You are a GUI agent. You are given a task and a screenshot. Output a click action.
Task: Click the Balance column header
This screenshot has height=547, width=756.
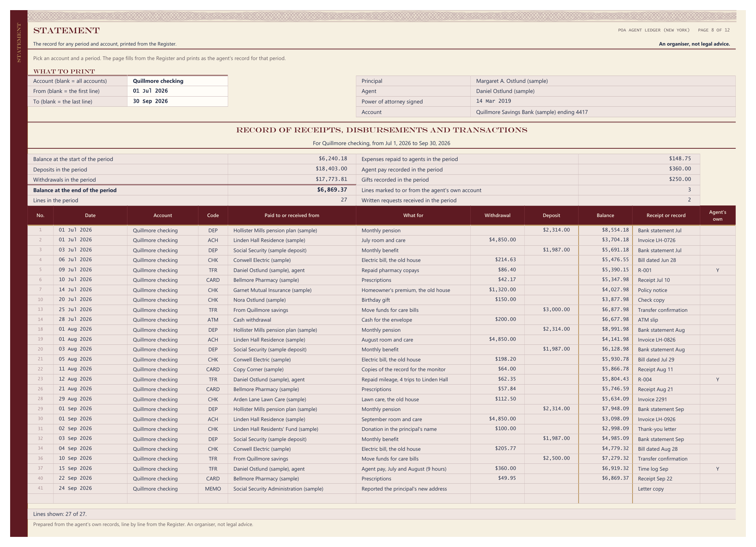605,215
